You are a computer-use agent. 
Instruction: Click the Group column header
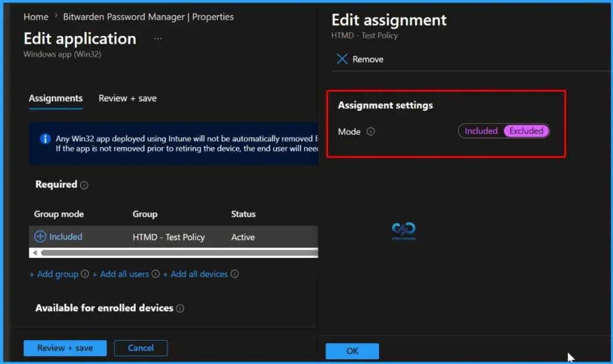coord(145,214)
